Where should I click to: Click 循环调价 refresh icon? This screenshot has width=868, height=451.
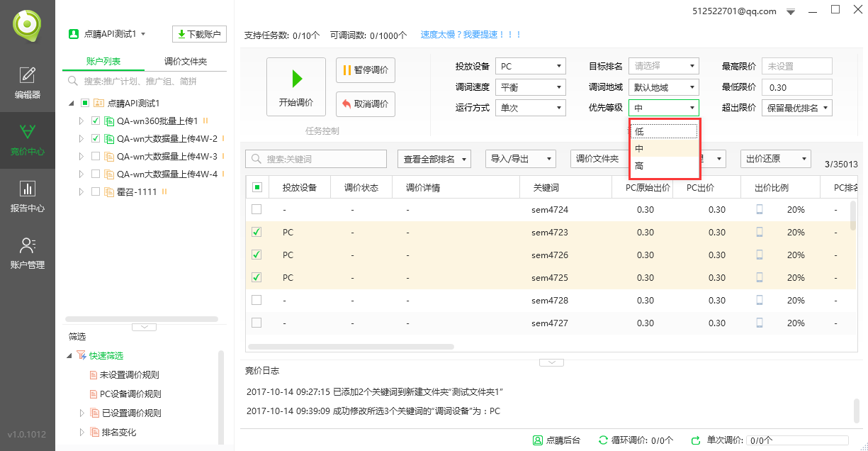point(604,440)
